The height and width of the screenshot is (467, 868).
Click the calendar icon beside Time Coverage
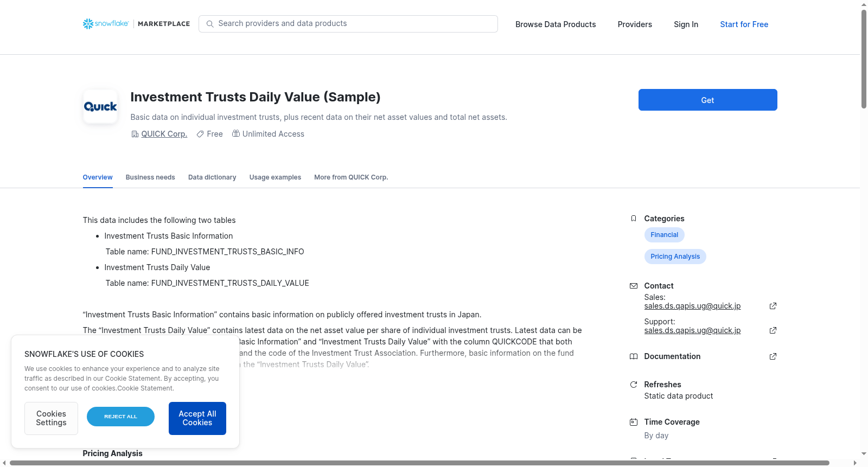633,422
